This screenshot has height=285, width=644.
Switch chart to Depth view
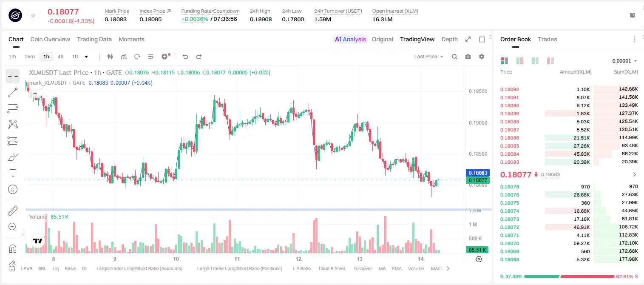(449, 39)
